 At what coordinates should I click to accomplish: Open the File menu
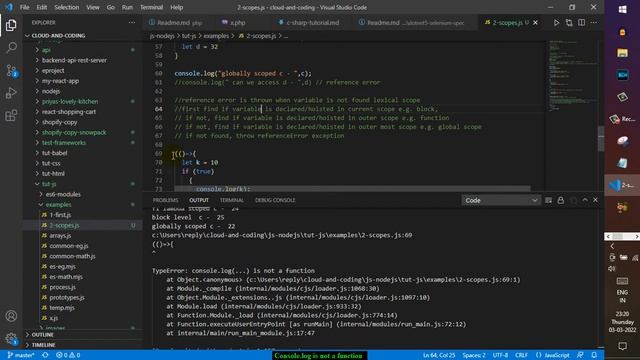pyautogui.click(x=24, y=7)
